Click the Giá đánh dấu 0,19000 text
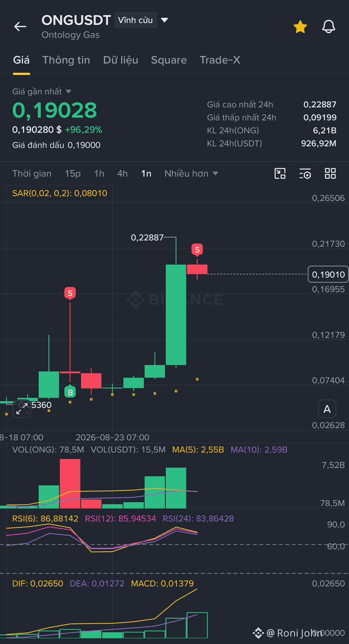Image resolution: width=349 pixels, height=644 pixels. pyautogui.click(x=56, y=145)
